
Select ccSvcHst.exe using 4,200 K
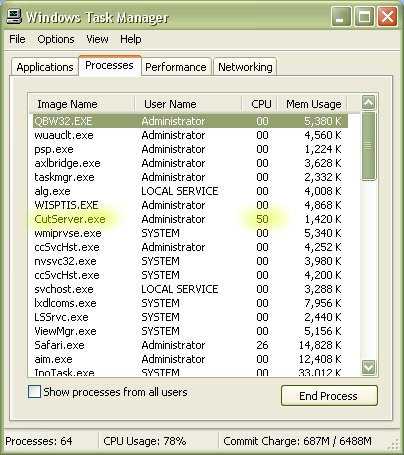pos(190,275)
